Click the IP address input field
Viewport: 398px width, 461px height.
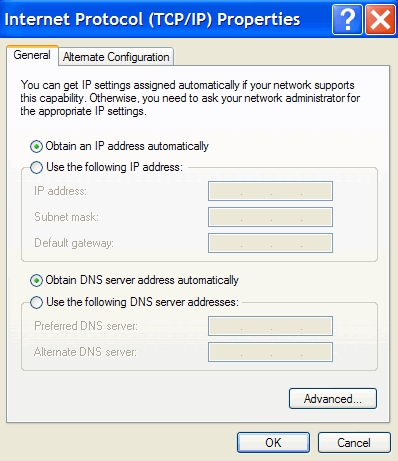pyautogui.click(x=270, y=191)
